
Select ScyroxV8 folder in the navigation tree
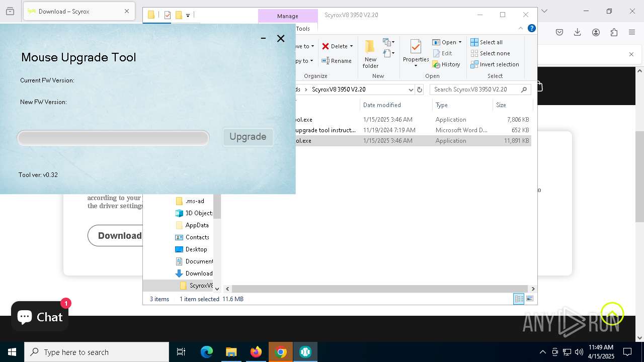[197, 286]
